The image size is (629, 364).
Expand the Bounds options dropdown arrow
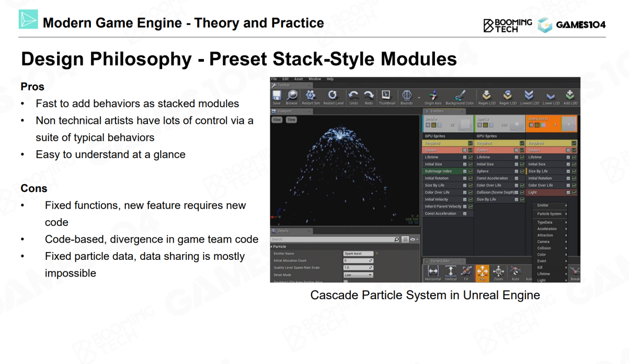click(x=419, y=97)
